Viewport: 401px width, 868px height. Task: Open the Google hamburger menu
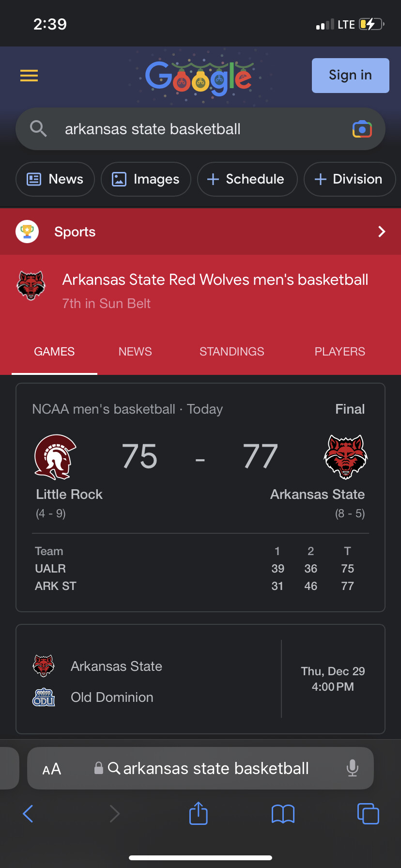pos(29,76)
